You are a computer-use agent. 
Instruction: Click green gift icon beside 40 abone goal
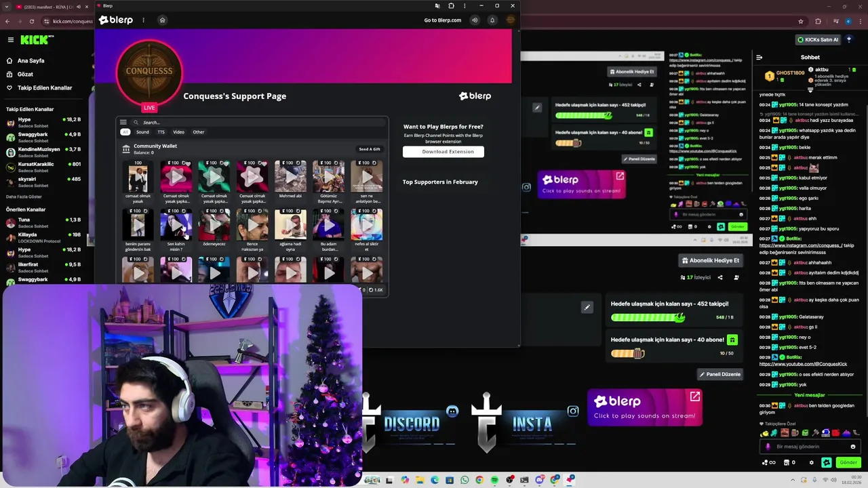click(x=732, y=340)
